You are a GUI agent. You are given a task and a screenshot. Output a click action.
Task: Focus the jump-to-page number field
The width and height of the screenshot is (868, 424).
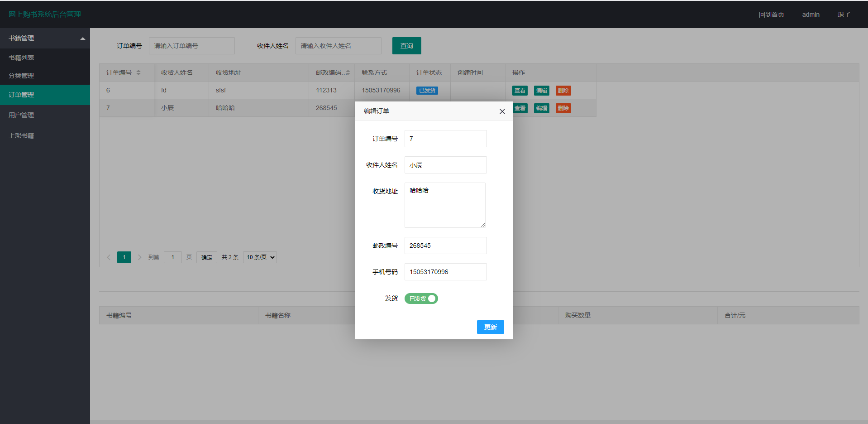[x=172, y=257]
